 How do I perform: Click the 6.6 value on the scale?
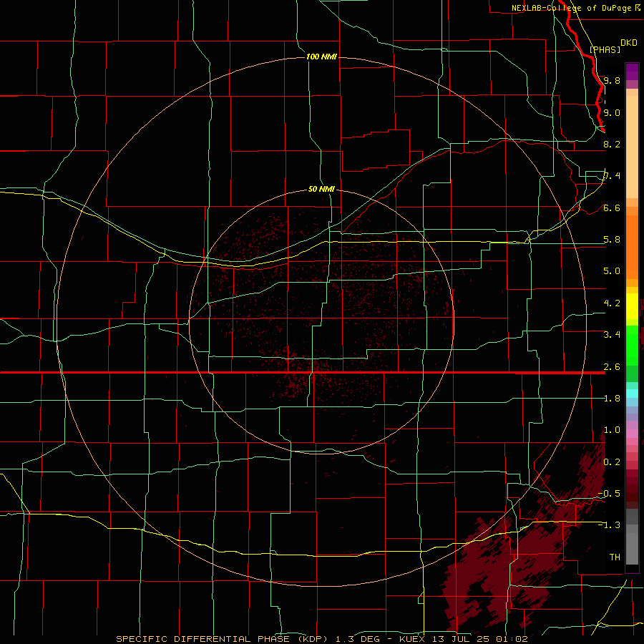(612, 208)
